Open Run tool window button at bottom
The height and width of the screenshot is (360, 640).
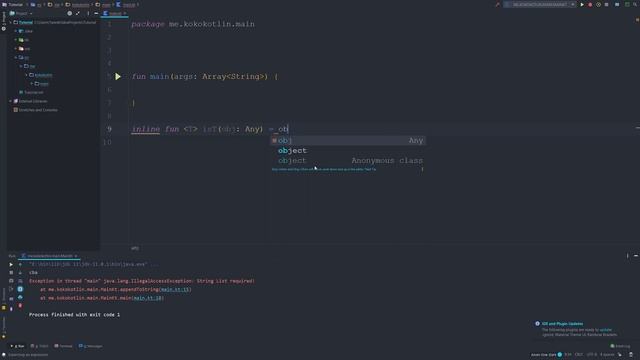pos(18,346)
